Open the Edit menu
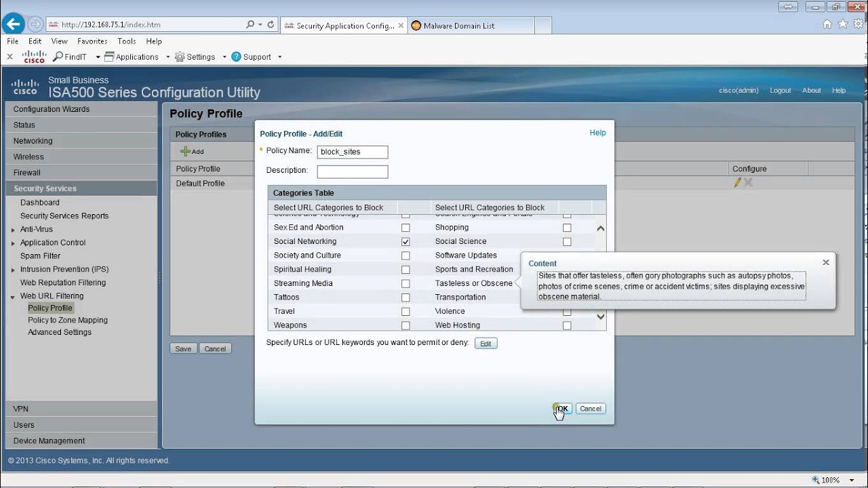 (x=35, y=41)
